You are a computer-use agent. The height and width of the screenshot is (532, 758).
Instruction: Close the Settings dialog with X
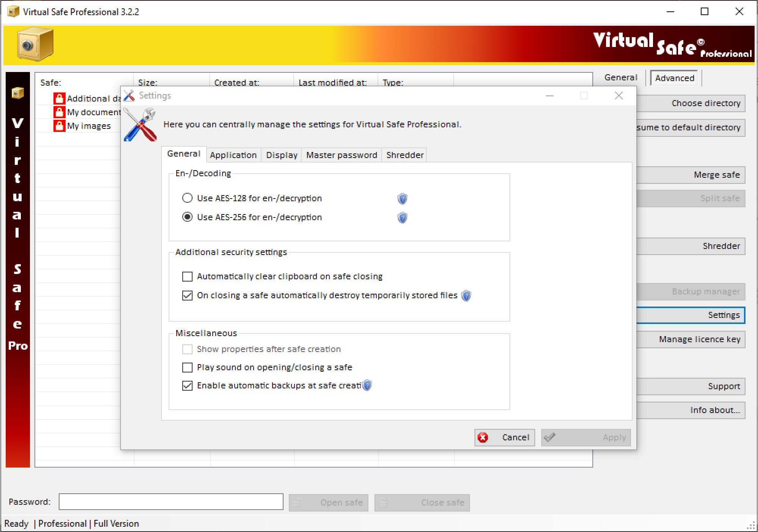click(x=619, y=95)
